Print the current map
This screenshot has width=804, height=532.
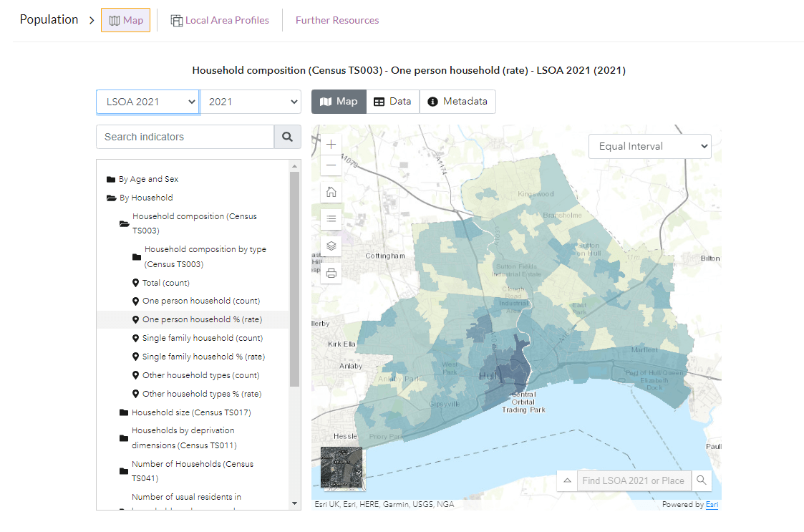point(331,272)
